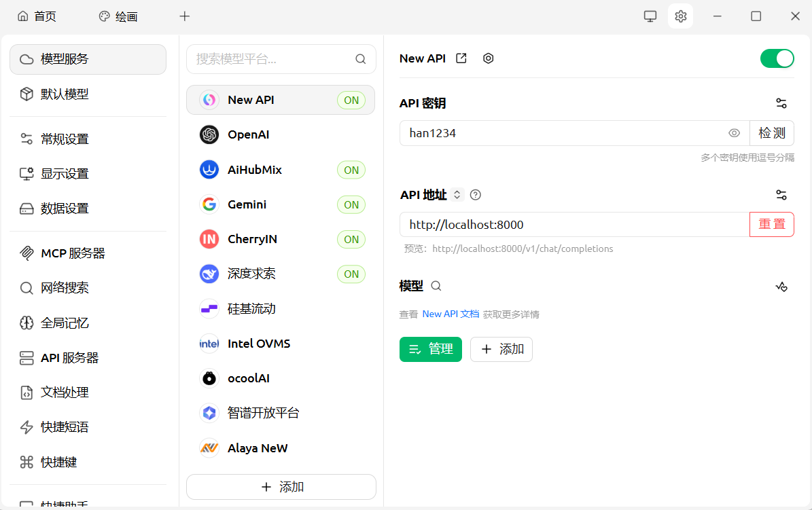812x510 pixels.
Task: Show the API key with the eye icon
Action: [x=735, y=133]
